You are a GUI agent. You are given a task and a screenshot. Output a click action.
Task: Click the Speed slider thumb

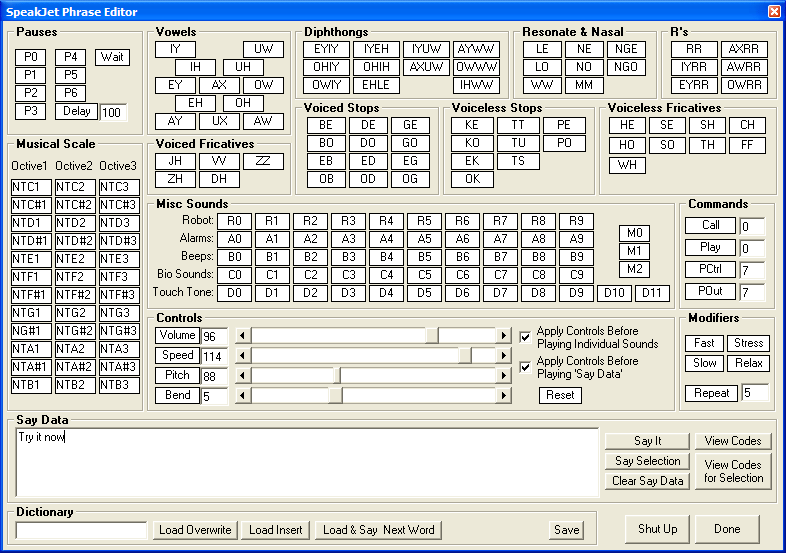pos(464,356)
